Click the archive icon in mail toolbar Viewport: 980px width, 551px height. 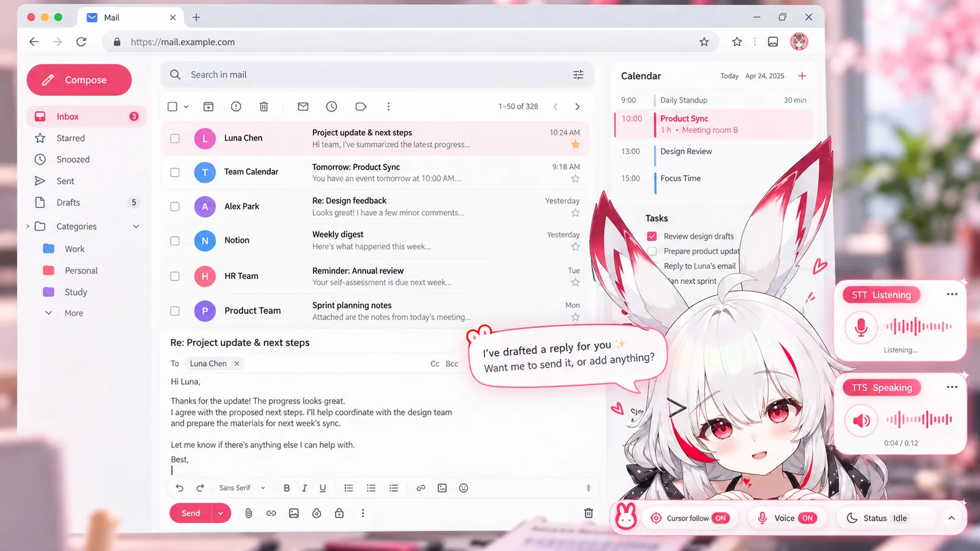coord(208,107)
